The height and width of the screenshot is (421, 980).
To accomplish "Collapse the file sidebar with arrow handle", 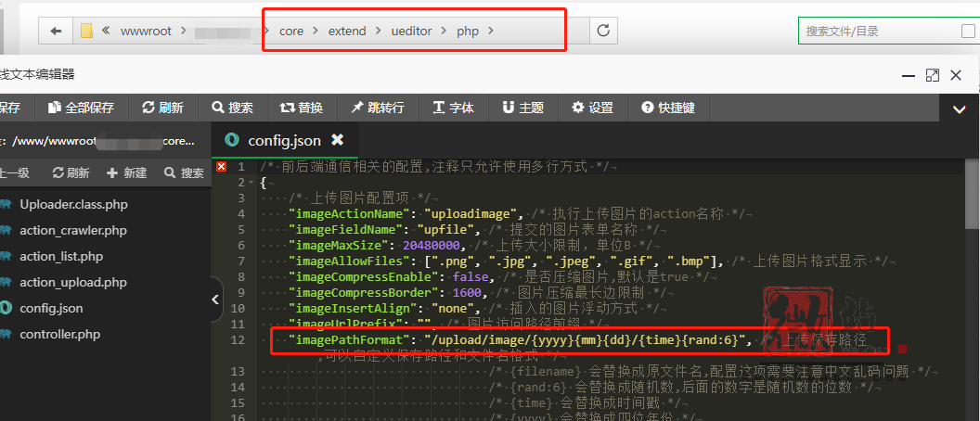I will (x=215, y=300).
